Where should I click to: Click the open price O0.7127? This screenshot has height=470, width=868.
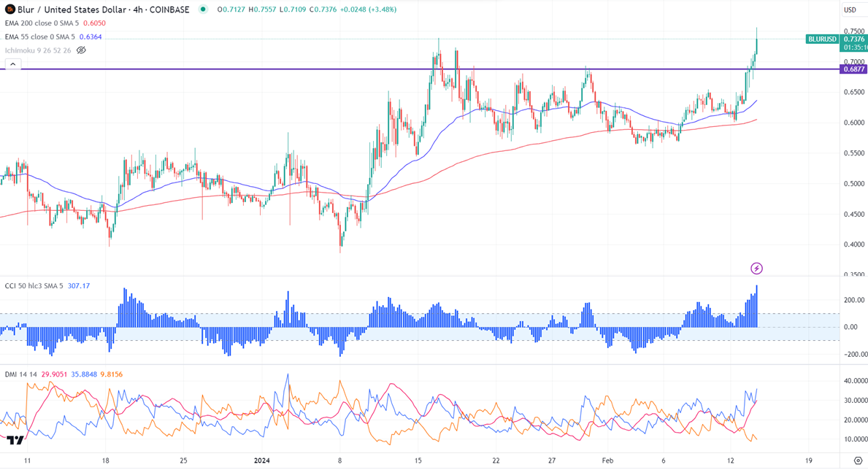coord(231,9)
